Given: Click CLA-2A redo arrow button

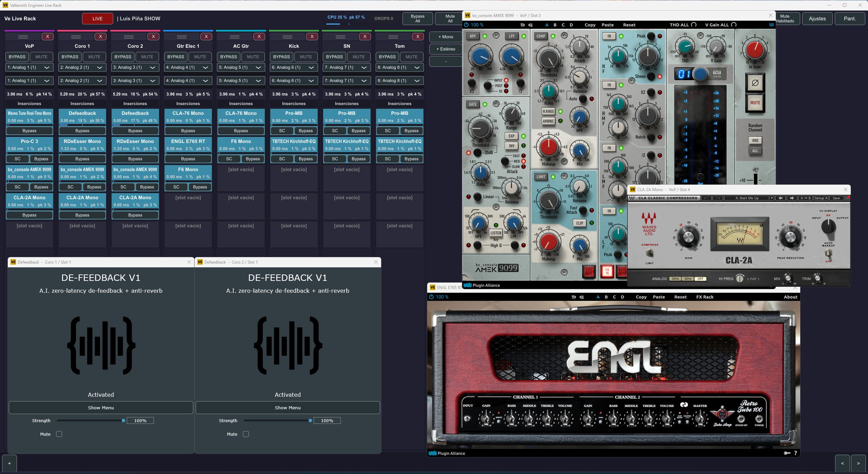Looking at the screenshot, I should click(717, 198).
